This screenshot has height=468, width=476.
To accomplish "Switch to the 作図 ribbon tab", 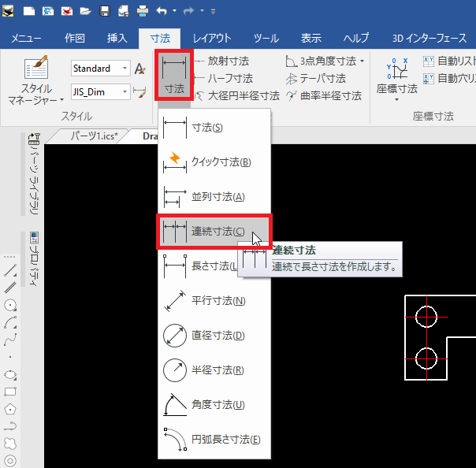I will pos(74,39).
